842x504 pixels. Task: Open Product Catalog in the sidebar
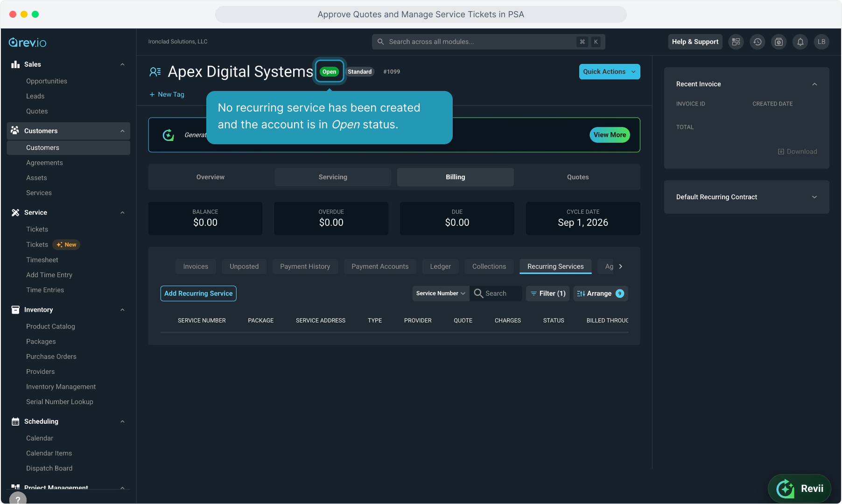click(x=50, y=327)
